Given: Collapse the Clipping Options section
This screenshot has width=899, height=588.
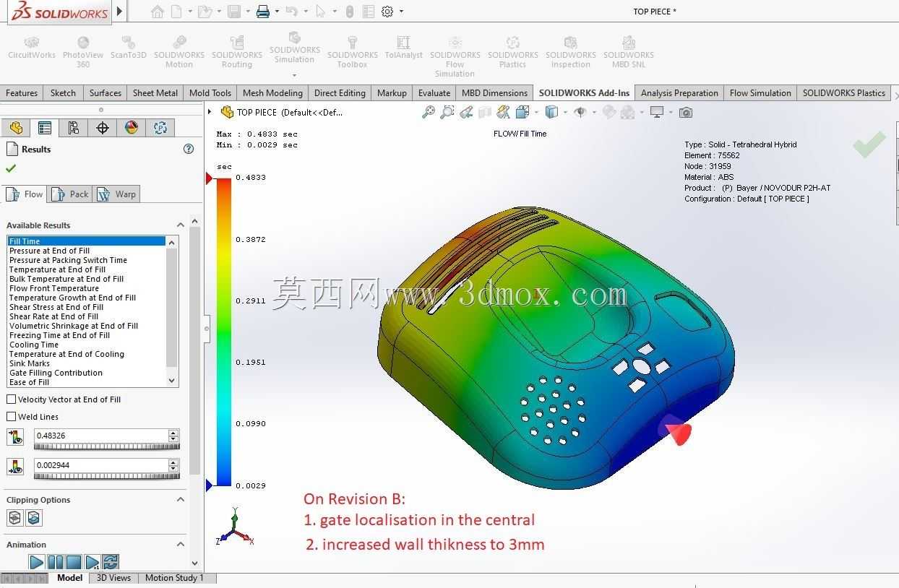Looking at the screenshot, I should 181,500.
